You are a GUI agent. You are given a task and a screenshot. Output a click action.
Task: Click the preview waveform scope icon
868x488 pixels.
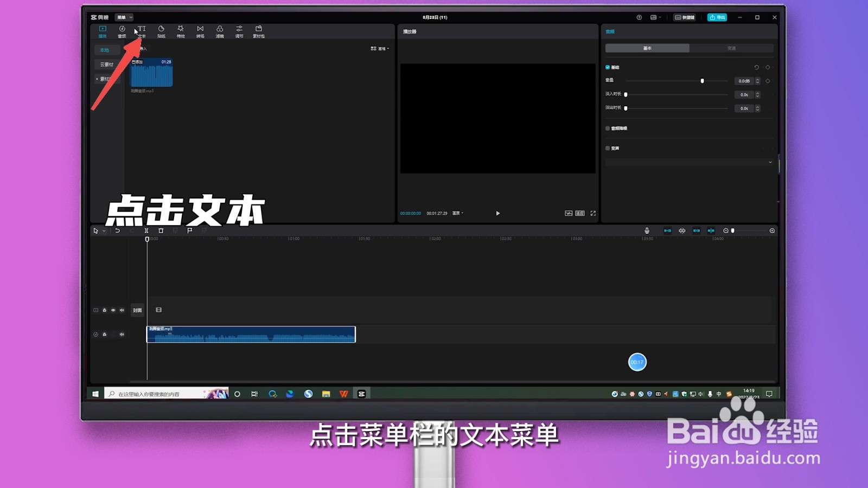(569, 213)
